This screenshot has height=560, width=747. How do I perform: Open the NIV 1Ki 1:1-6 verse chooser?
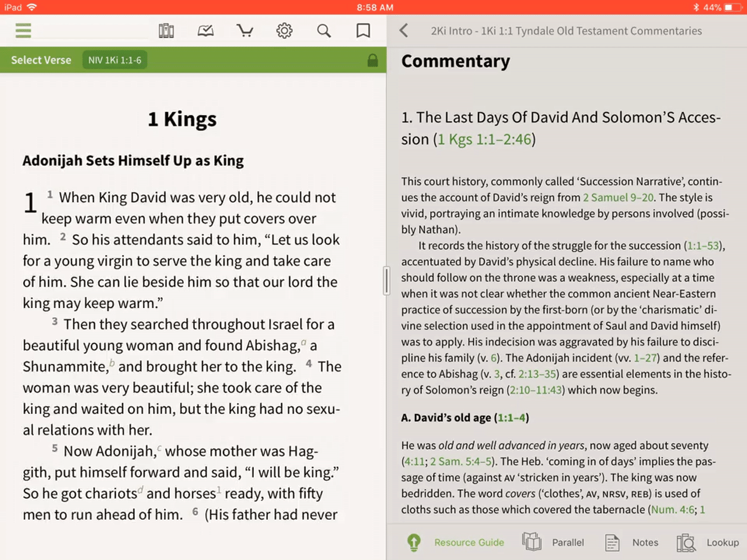coord(114,60)
